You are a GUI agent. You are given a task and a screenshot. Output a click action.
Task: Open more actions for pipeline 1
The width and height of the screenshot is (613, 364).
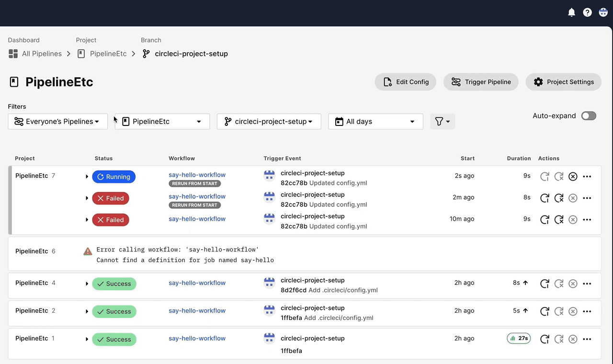[x=587, y=339]
